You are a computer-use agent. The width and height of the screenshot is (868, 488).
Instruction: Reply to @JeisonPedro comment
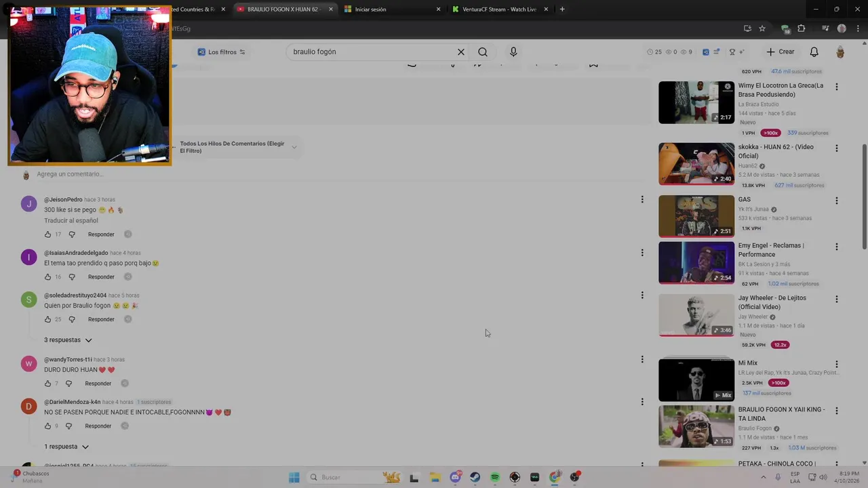[x=101, y=235]
